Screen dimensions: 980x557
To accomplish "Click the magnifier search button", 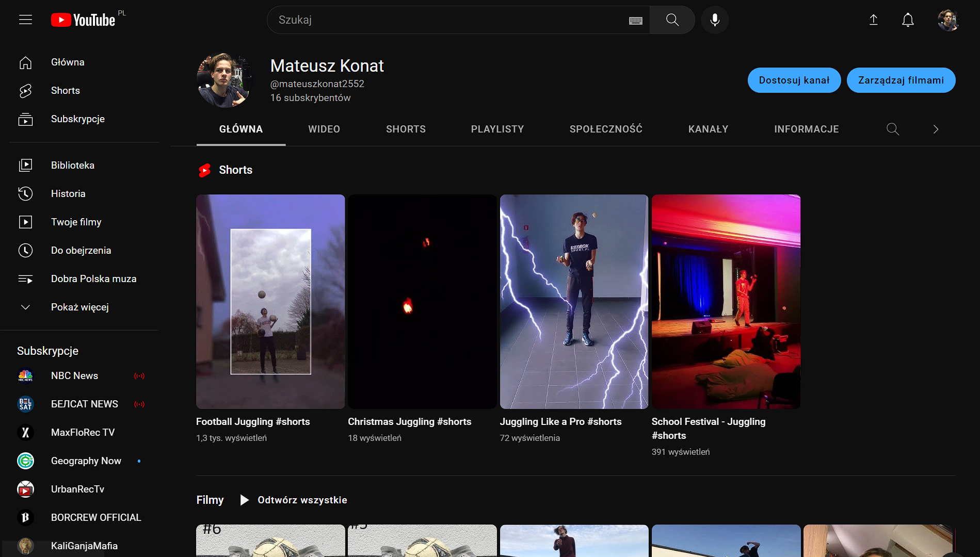I will click(672, 20).
